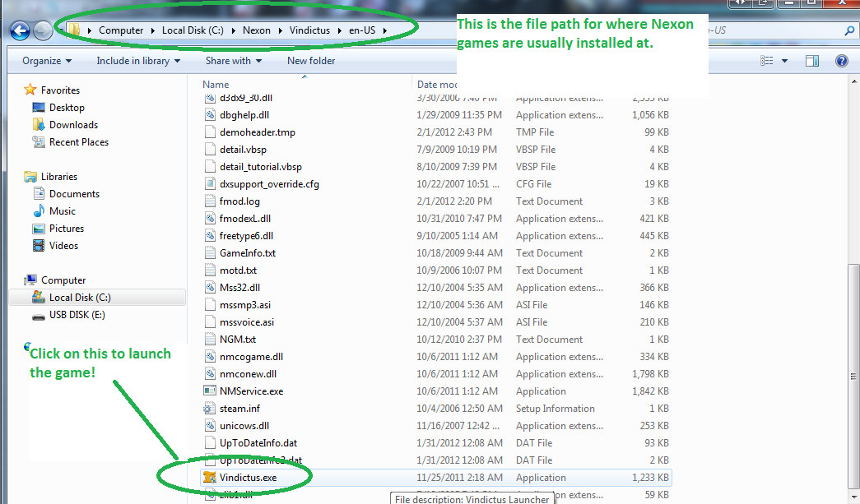Click the NGM.txt file icon

coord(210,339)
